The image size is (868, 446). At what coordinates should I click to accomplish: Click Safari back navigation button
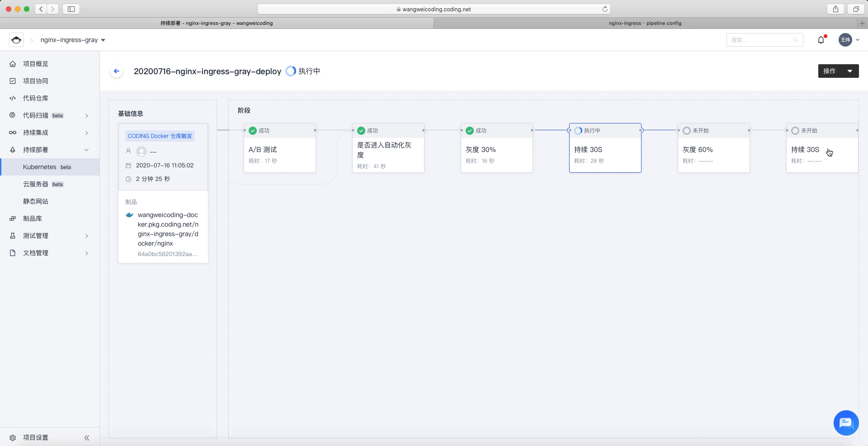41,9
